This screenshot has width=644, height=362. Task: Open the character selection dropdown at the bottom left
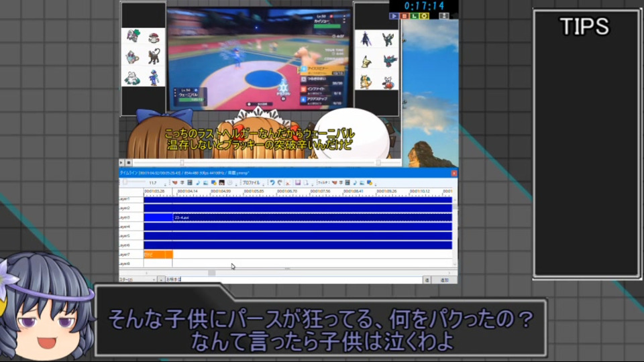(138, 280)
